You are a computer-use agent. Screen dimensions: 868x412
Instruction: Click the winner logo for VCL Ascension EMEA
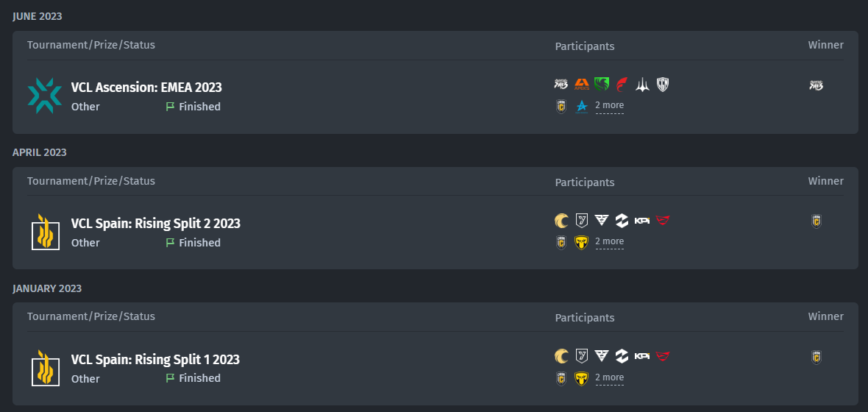pyautogui.click(x=816, y=85)
